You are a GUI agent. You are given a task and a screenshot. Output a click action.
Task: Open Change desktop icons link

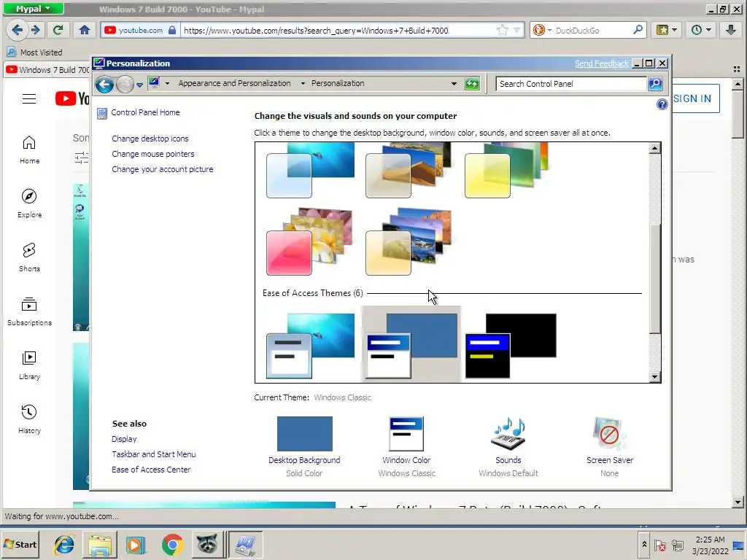[x=150, y=139]
